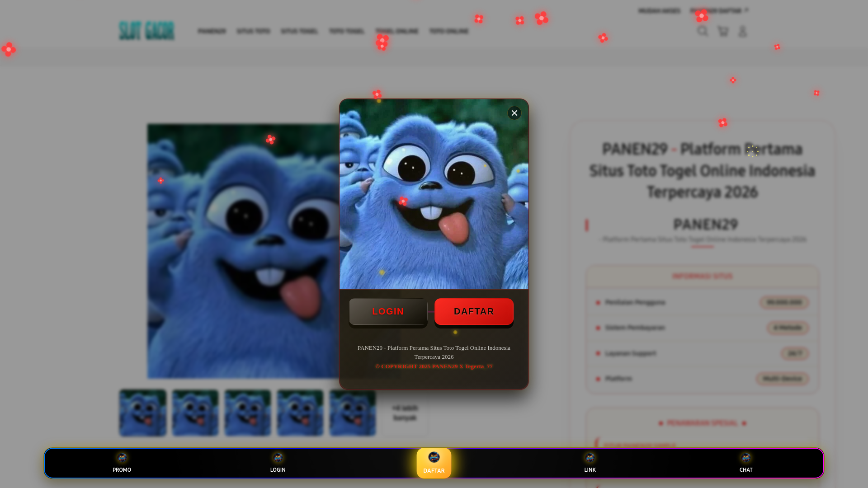
Task: Click the top-right 'MUDAH AKSES' link
Action: (659, 11)
